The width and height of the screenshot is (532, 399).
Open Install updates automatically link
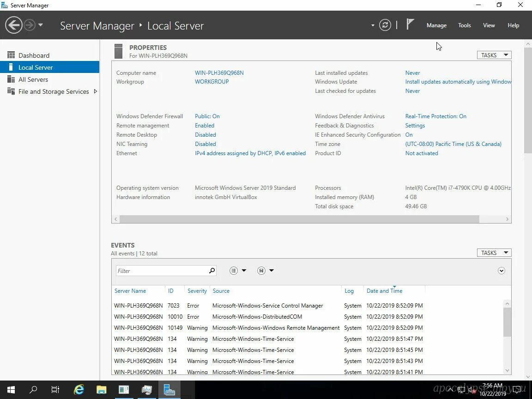coord(458,82)
